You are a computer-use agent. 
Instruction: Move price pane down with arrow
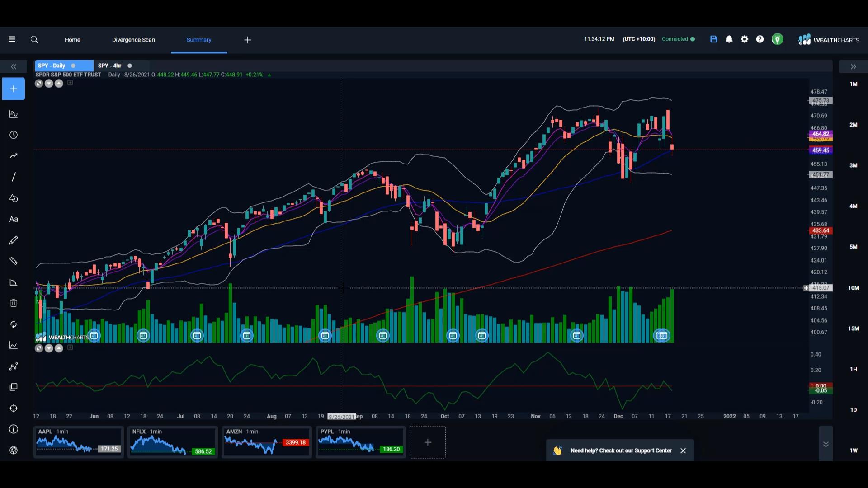[x=49, y=84]
